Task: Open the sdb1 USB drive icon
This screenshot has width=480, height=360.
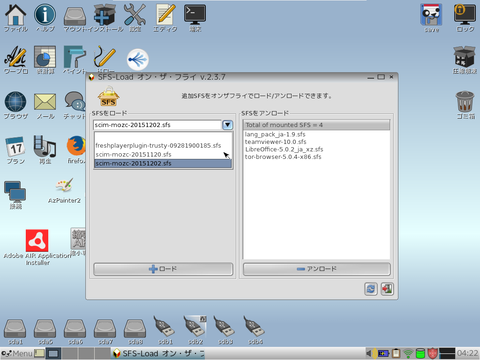Action: tap(164, 327)
